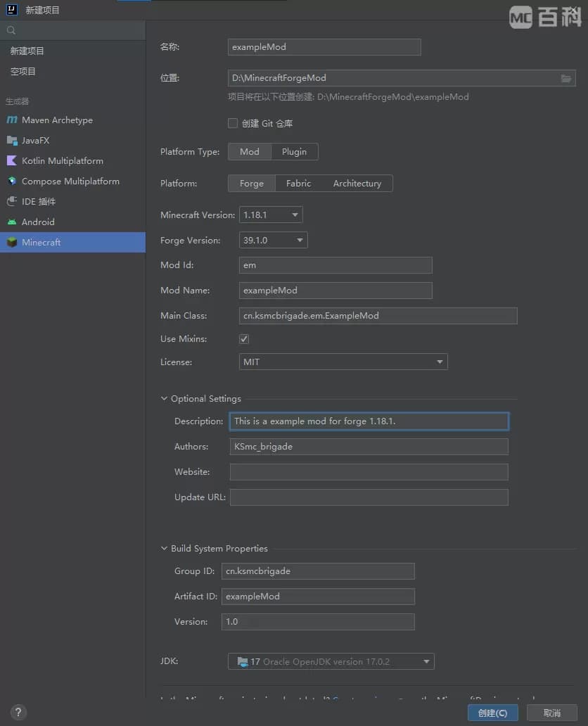Collapse the Optional Settings section
588x726 pixels.
pos(164,399)
